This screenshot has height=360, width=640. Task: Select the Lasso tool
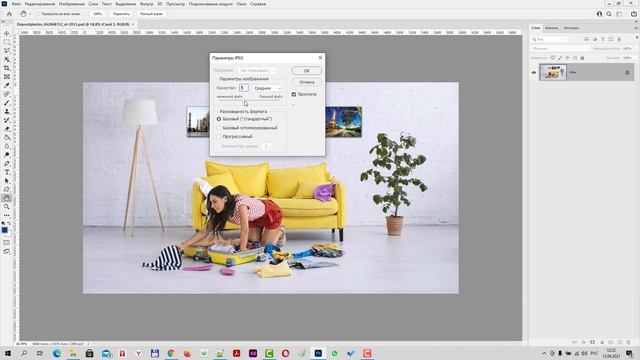[x=7, y=51]
